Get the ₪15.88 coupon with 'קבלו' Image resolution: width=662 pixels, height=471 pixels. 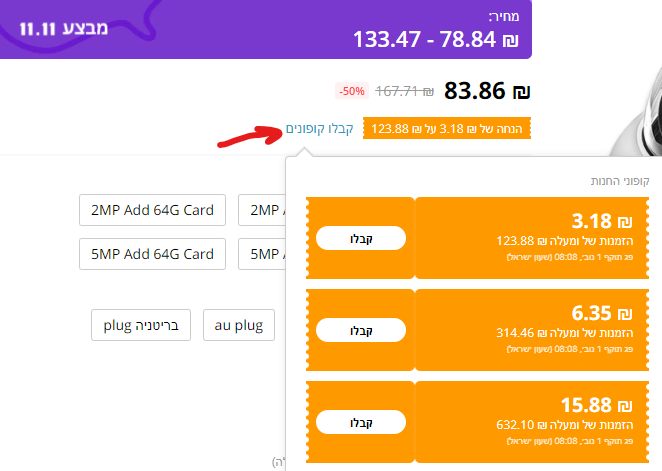(360, 421)
